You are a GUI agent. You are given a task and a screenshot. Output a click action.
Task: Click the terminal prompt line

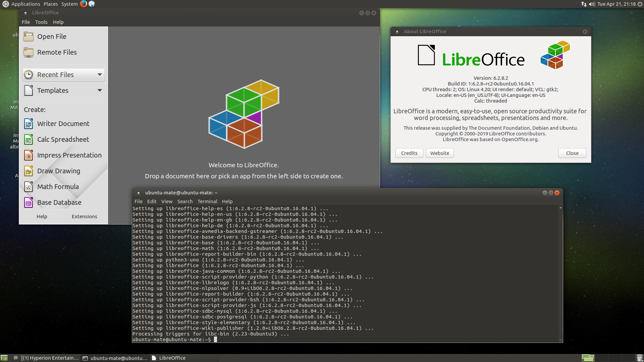pos(174,340)
